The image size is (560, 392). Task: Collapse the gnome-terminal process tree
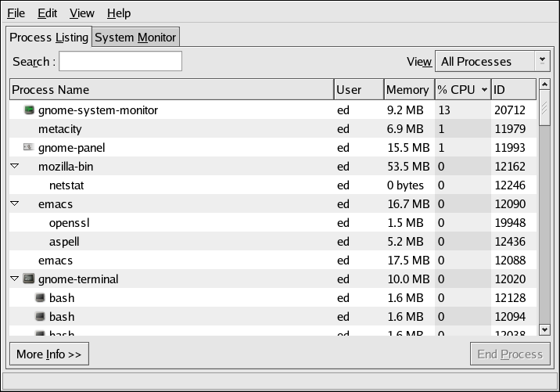click(15, 279)
